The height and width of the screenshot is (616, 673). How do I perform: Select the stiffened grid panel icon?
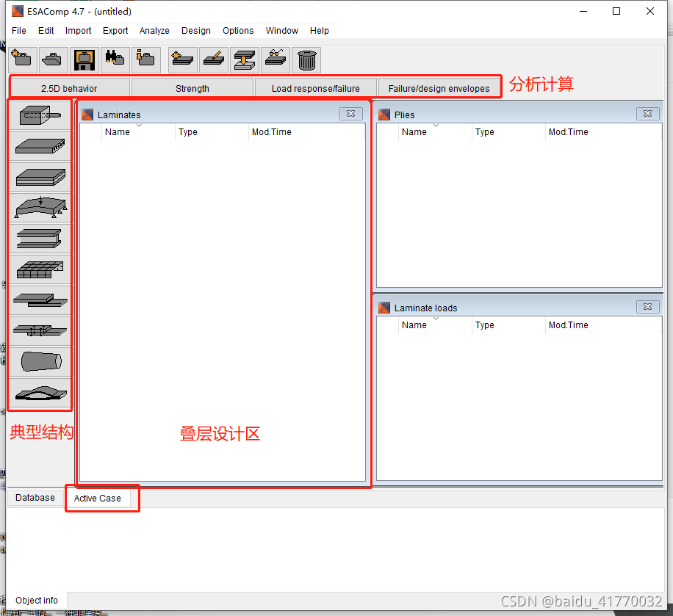pos(40,270)
